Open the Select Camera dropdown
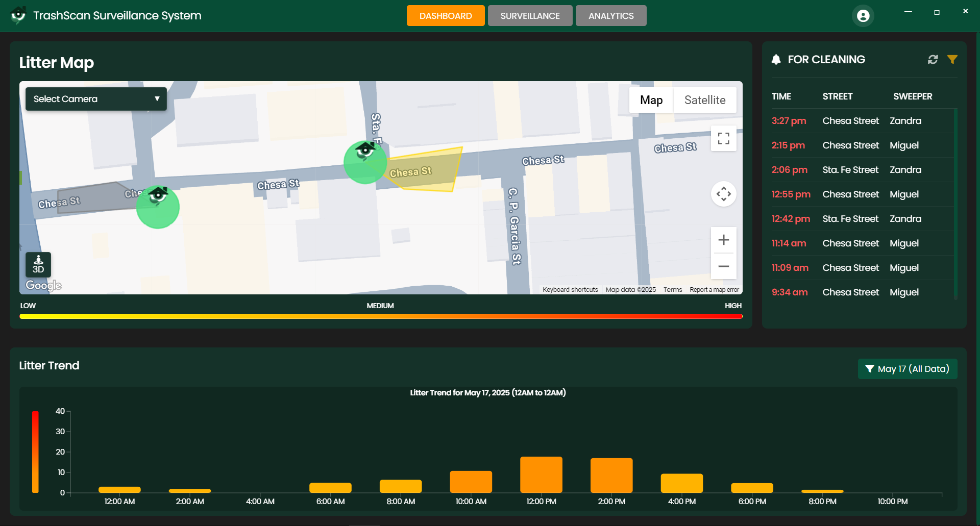 (x=95, y=98)
